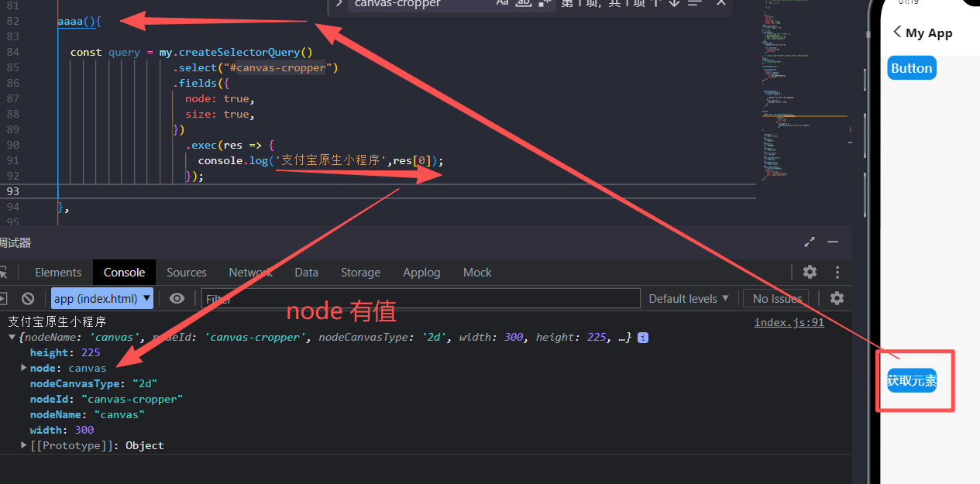Toggle Match Case Aa in find widget
980x484 pixels.
503,3
